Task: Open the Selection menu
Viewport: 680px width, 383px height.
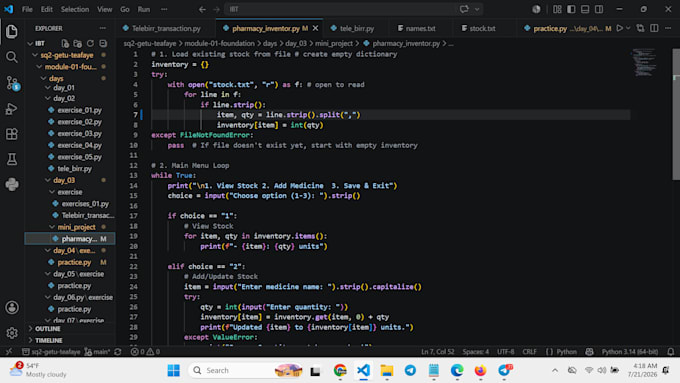Action: (75, 9)
